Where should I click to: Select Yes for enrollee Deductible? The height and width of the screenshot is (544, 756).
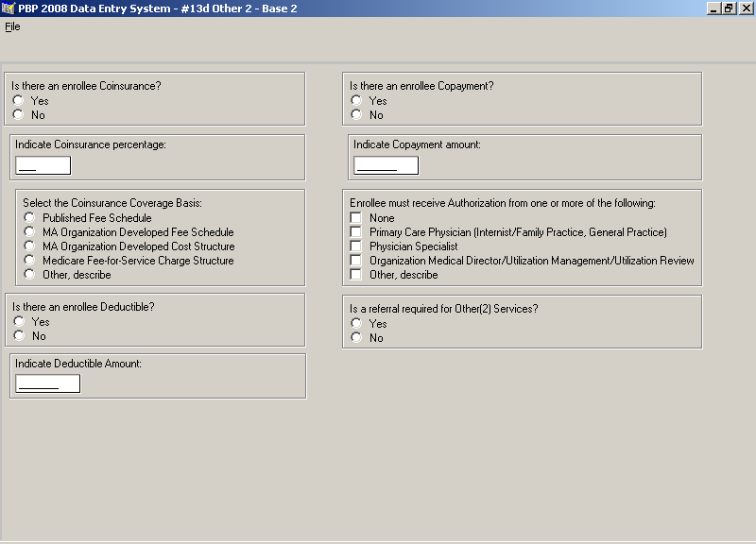(19, 321)
